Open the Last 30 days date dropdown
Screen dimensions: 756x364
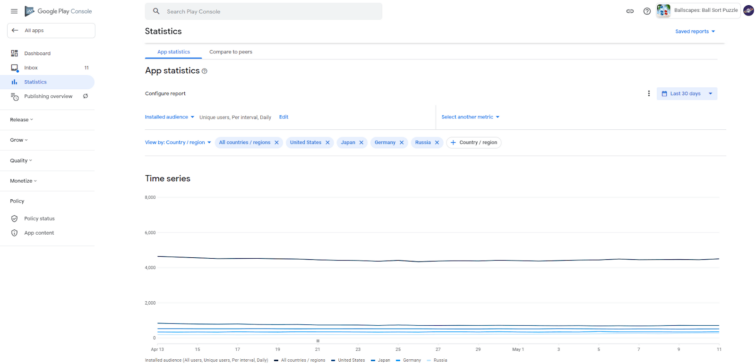tap(687, 94)
